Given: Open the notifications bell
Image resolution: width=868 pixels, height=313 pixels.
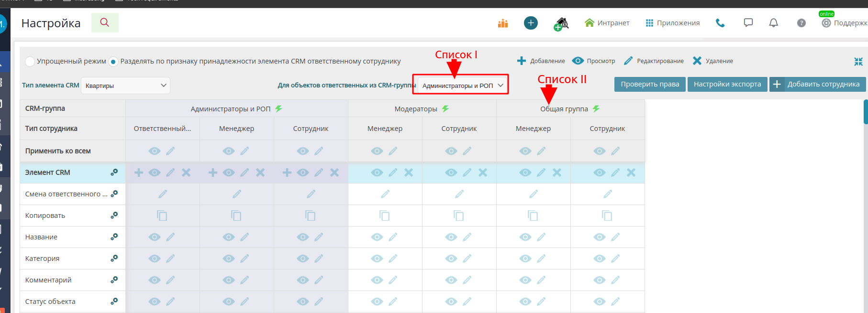Looking at the screenshot, I should click(773, 23).
